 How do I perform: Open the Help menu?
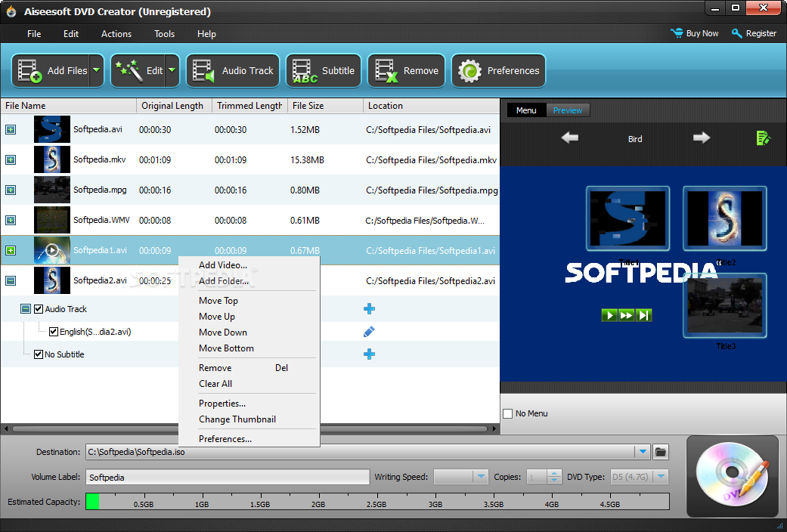click(x=206, y=33)
